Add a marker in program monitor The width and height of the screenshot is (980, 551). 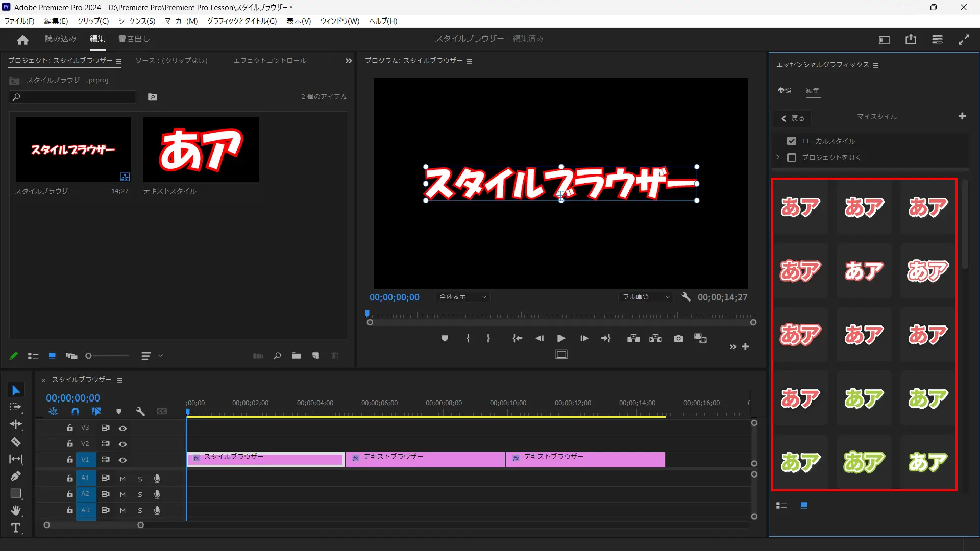pyautogui.click(x=445, y=338)
